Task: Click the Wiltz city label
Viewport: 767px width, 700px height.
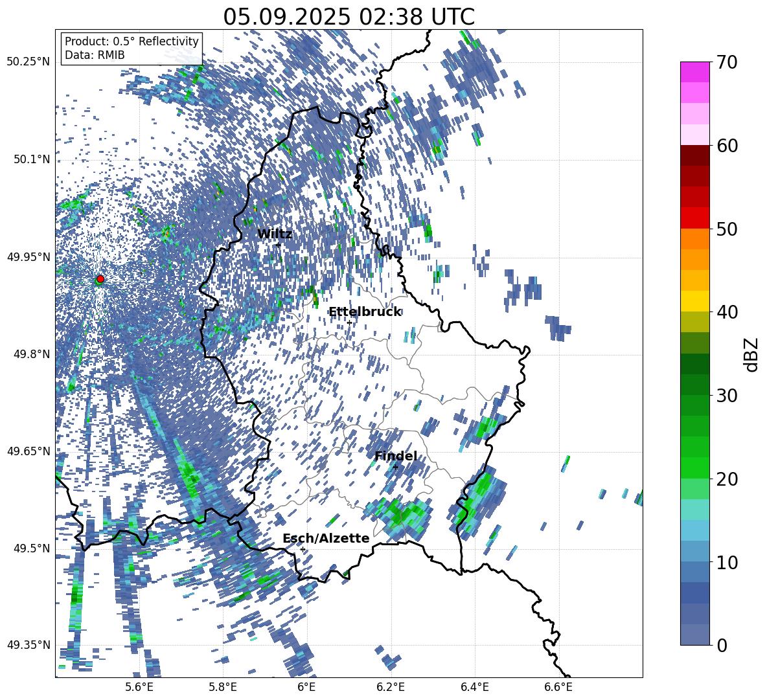Action: (x=275, y=234)
